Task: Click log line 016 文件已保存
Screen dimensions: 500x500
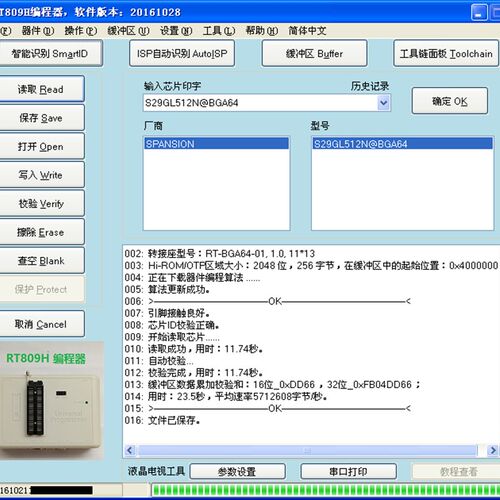Action: pyautogui.click(x=162, y=420)
